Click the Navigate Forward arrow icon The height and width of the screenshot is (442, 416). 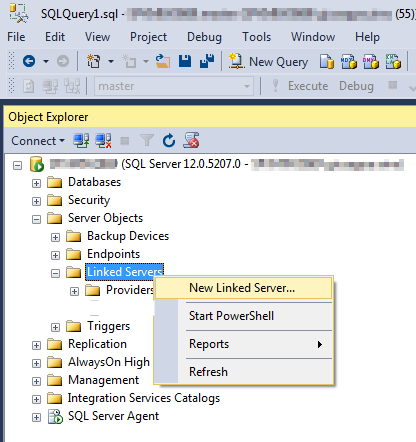(x=63, y=61)
